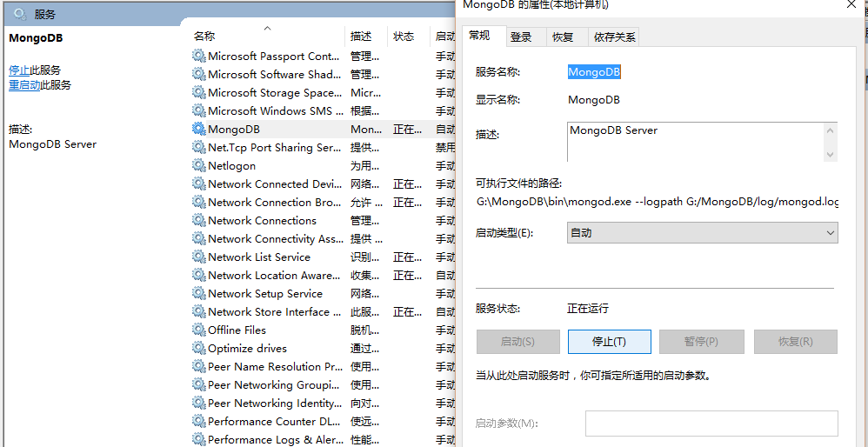Click the description box scroll up arrow
Image resolution: width=868 pixels, height=447 pixels.
[830, 131]
